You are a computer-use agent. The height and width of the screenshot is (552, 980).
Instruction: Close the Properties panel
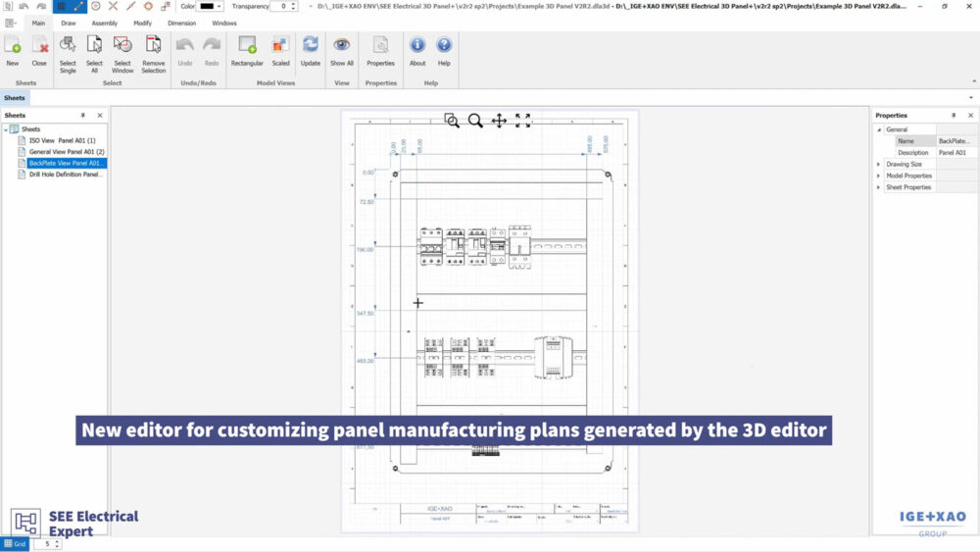point(970,116)
